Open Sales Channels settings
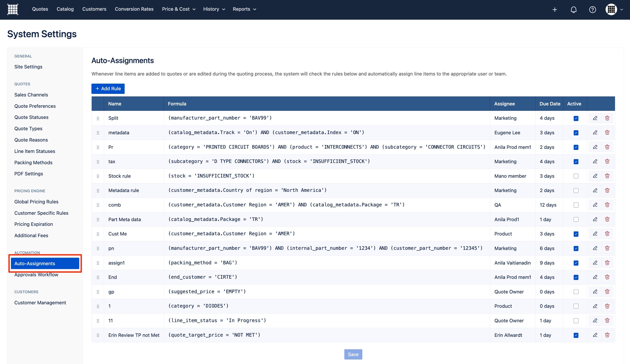 coord(31,95)
